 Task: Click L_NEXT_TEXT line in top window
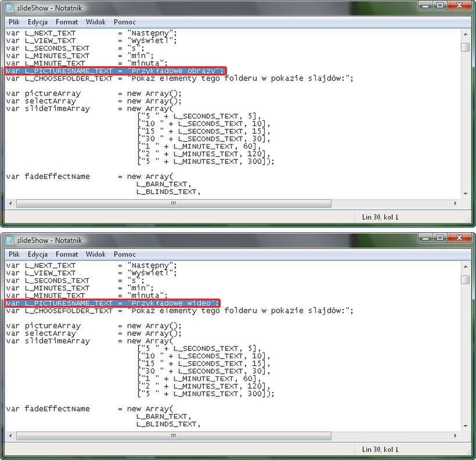[91, 33]
